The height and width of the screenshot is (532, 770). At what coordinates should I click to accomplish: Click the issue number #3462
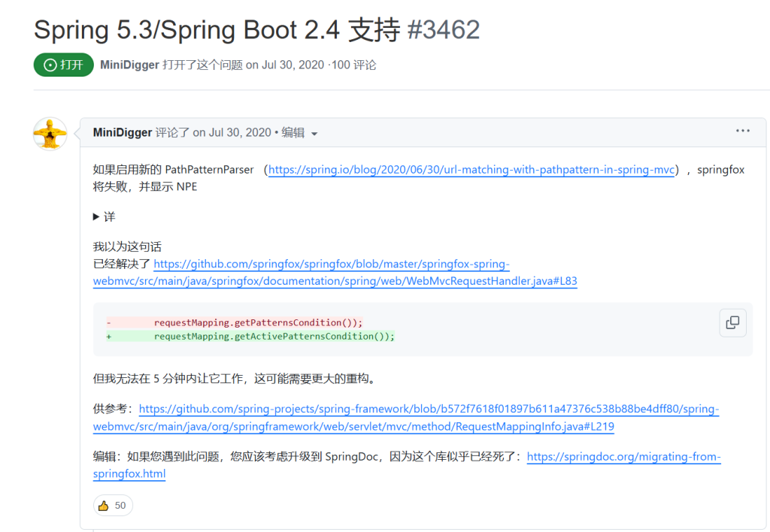(444, 29)
